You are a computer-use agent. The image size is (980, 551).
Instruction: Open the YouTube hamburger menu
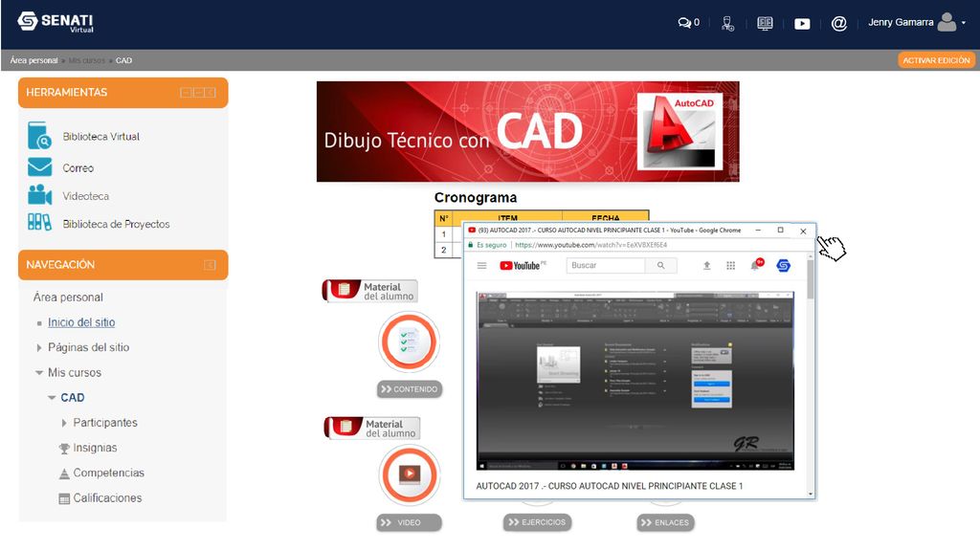click(x=482, y=266)
